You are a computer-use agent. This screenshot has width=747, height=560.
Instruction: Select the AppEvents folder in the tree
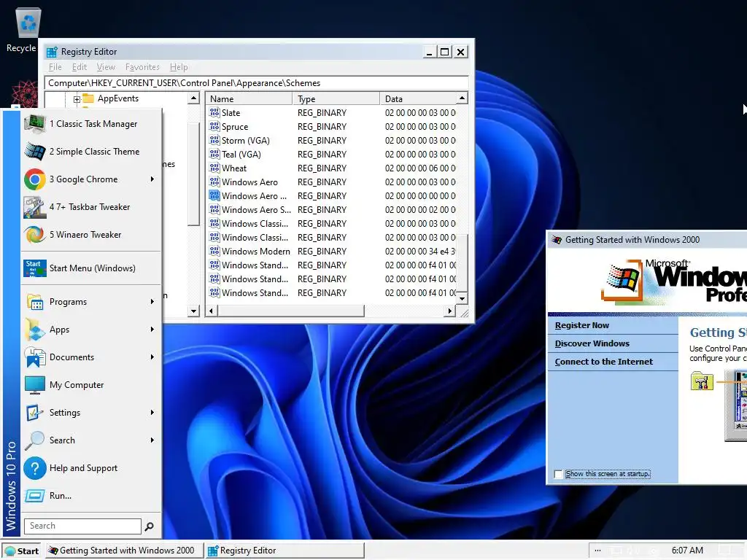(118, 98)
